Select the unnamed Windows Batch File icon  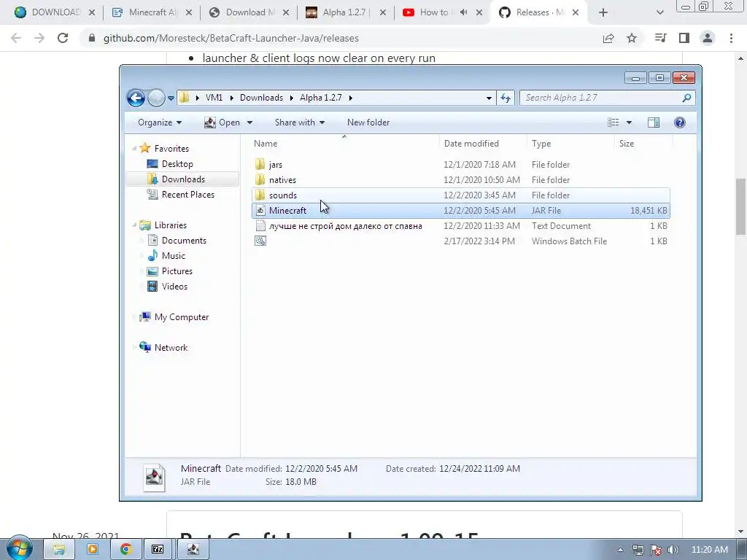click(x=260, y=241)
